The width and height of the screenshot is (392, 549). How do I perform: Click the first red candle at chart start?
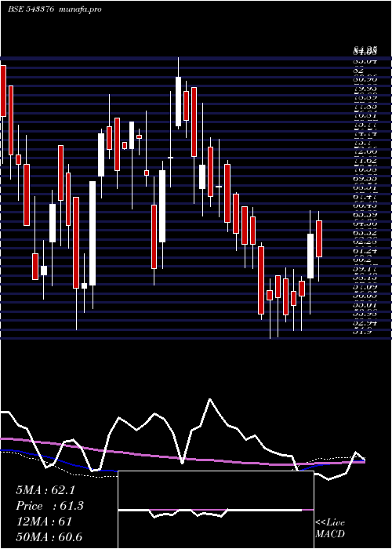(x=3, y=91)
